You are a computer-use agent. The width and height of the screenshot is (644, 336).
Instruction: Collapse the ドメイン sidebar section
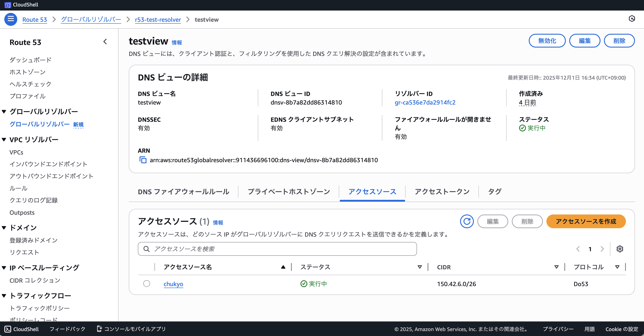(x=4, y=228)
